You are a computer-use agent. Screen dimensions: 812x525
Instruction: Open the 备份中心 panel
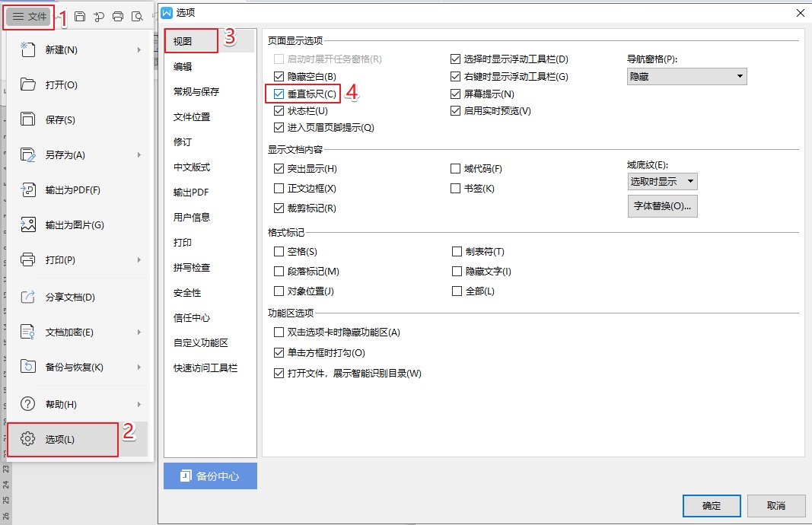coord(210,476)
